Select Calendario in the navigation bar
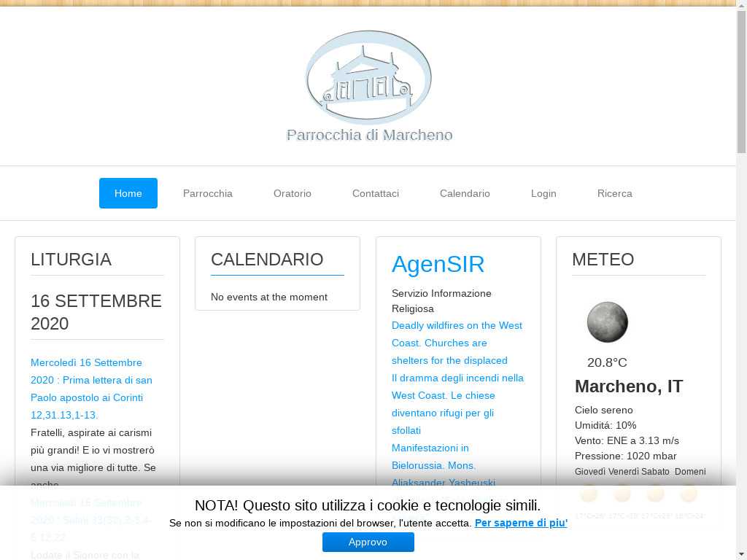 pyautogui.click(x=465, y=193)
